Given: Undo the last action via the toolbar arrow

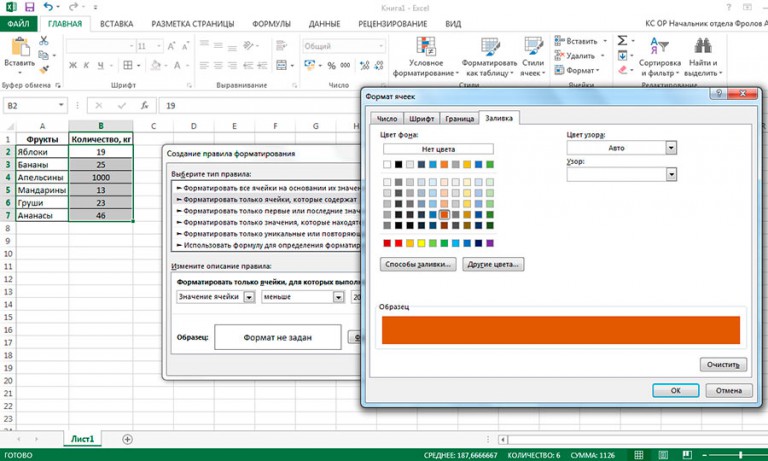Looking at the screenshot, I should [x=48, y=7].
